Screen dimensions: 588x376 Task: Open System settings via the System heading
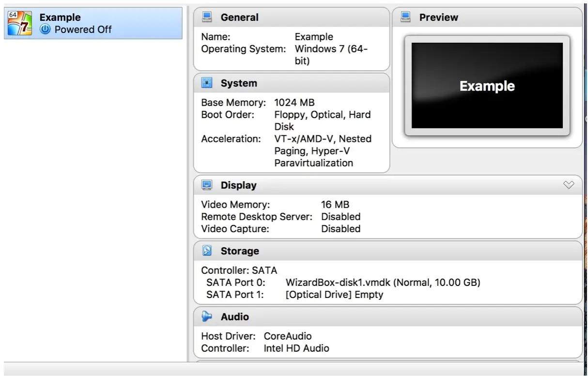coord(239,83)
